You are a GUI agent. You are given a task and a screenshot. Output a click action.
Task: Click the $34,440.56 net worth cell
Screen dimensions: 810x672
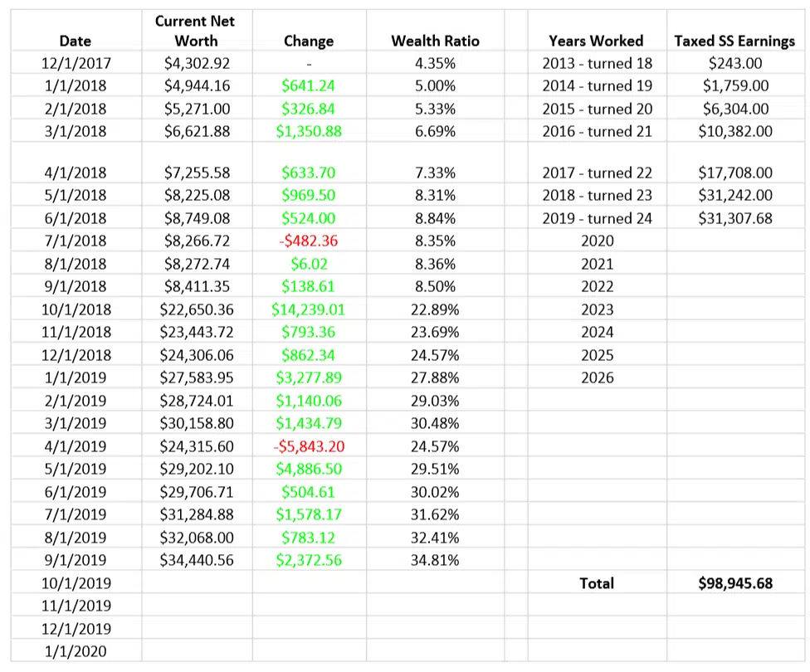pyautogui.click(x=197, y=560)
